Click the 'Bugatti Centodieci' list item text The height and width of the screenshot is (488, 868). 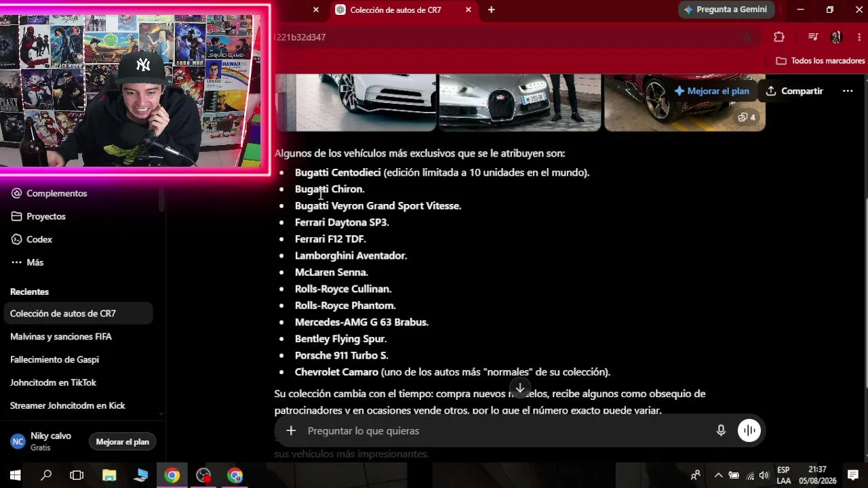point(338,173)
